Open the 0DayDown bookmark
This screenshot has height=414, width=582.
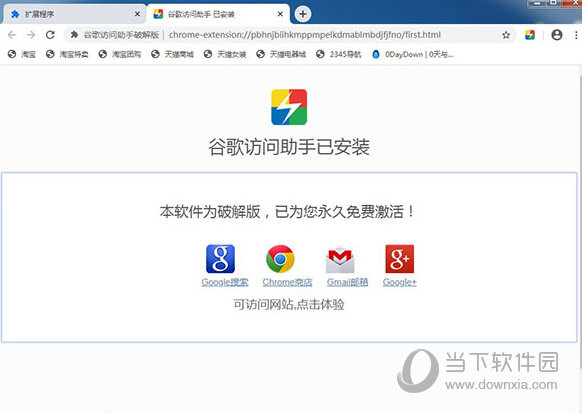412,54
